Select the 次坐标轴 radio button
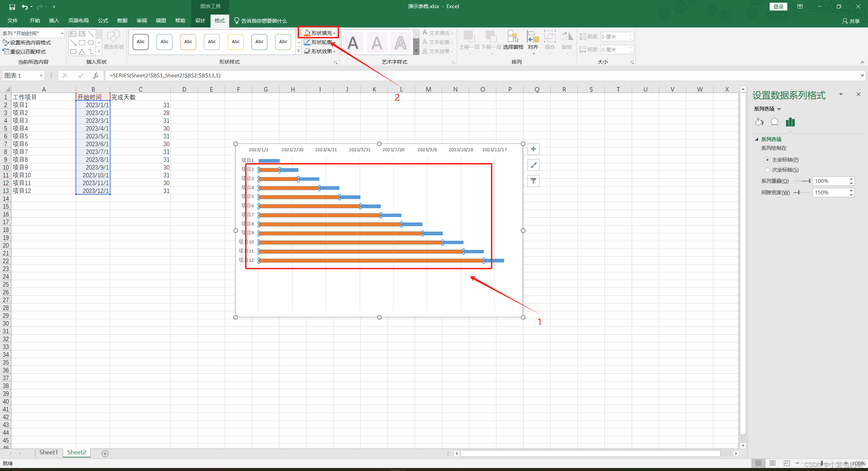The image size is (868, 471). (x=767, y=170)
